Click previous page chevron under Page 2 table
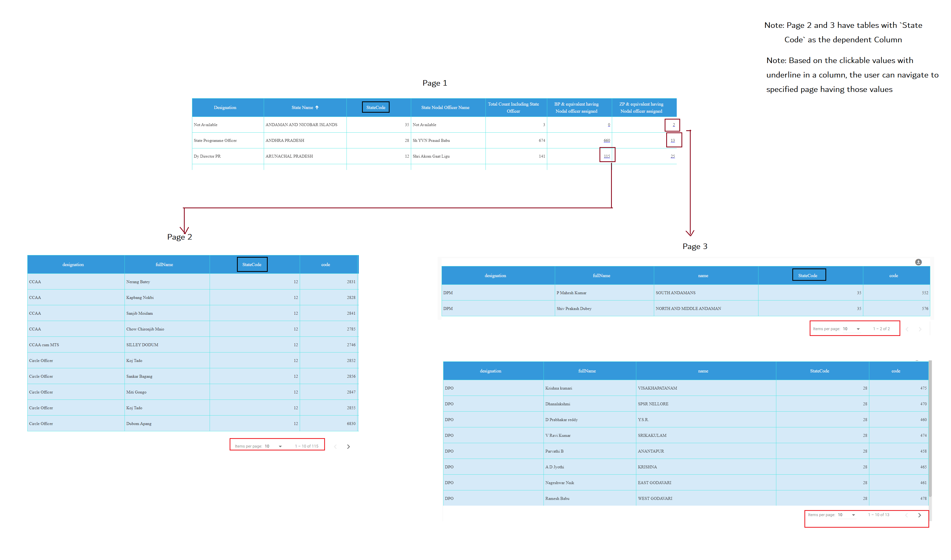 (x=335, y=447)
